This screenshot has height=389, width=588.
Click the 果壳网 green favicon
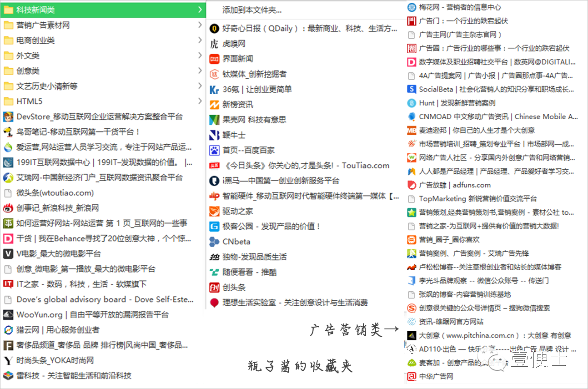pyautogui.click(x=214, y=120)
